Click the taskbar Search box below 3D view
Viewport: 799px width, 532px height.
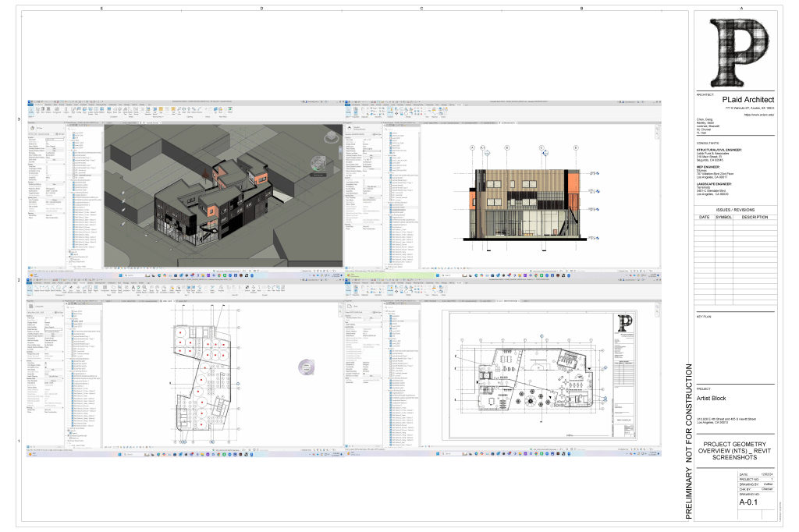coord(131,276)
